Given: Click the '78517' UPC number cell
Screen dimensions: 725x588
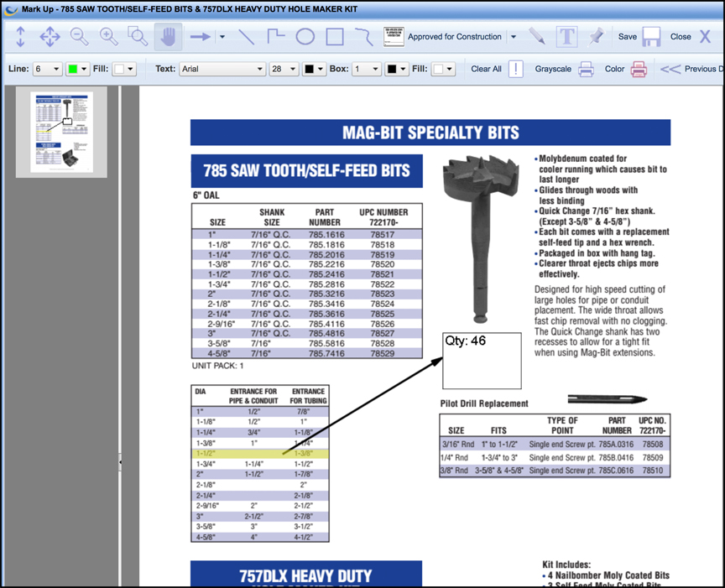Looking at the screenshot, I should tap(383, 234).
